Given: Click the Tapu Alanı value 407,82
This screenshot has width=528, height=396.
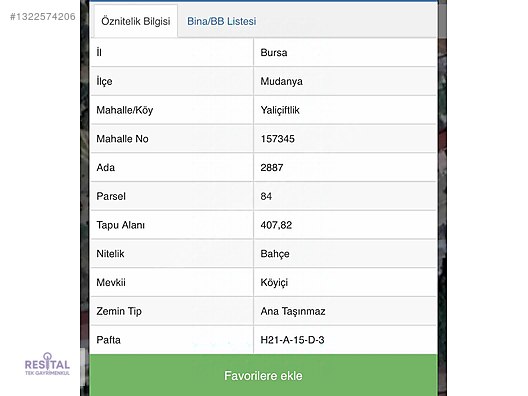Looking at the screenshot, I should (x=276, y=225).
